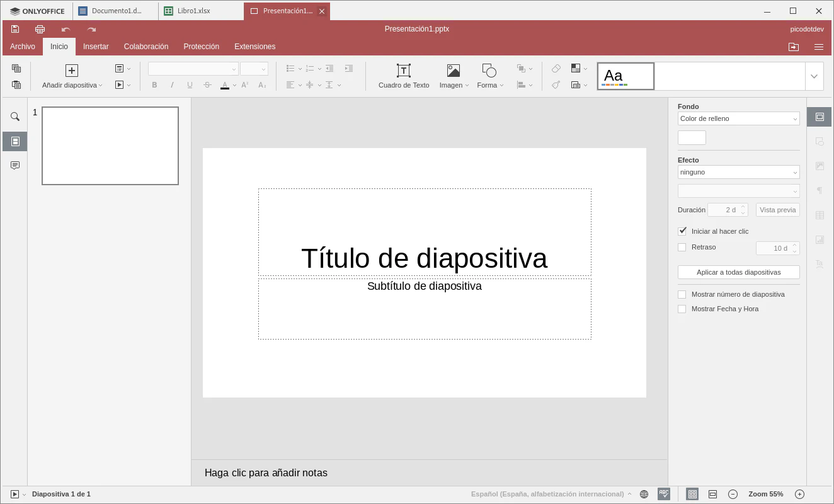Screen dimensions: 834x504
Task: Select slide 1 thumbnail
Action: click(110, 146)
